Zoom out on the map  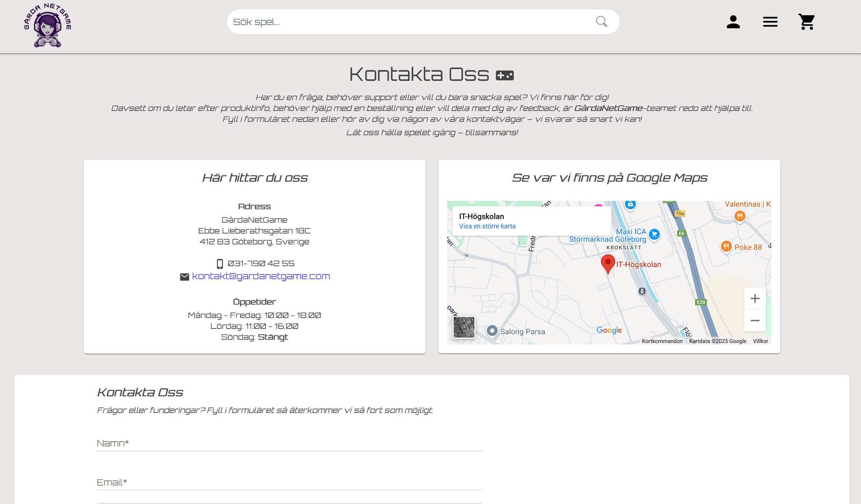(755, 321)
